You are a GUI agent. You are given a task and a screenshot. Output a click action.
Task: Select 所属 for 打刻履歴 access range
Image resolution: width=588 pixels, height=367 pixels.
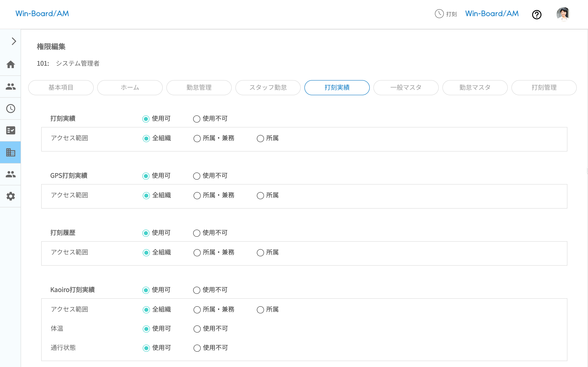coord(260,253)
